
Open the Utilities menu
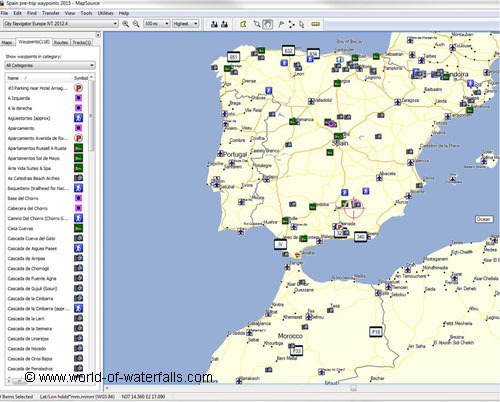pos(105,13)
